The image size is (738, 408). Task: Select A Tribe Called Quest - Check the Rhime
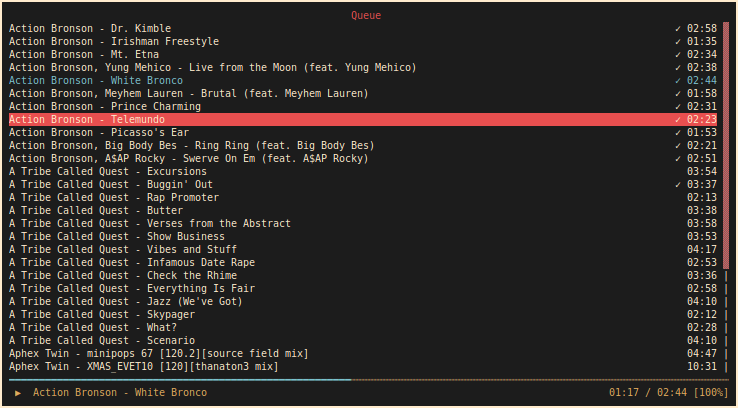(123, 276)
